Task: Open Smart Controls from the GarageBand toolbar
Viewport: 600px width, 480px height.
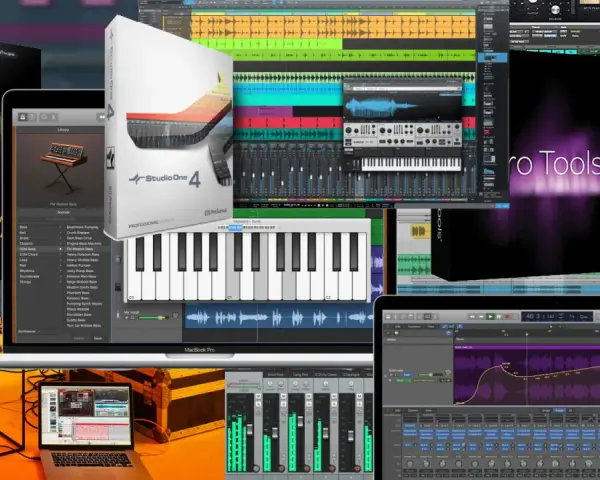Action: click(44, 117)
